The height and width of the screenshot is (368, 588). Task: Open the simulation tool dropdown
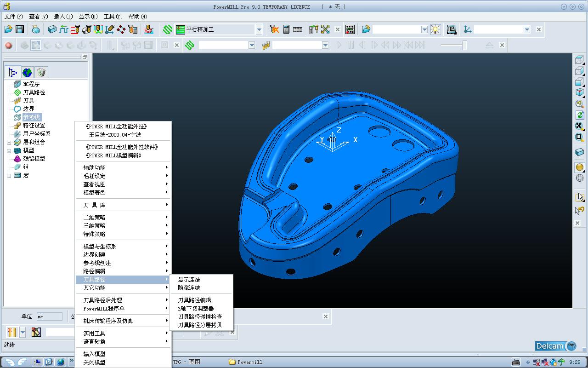click(x=325, y=45)
